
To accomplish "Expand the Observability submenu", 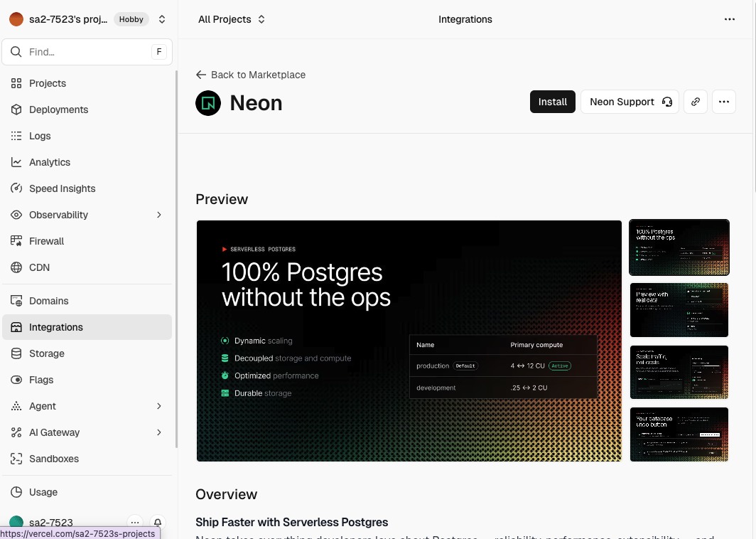I will click(x=159, y=215).
